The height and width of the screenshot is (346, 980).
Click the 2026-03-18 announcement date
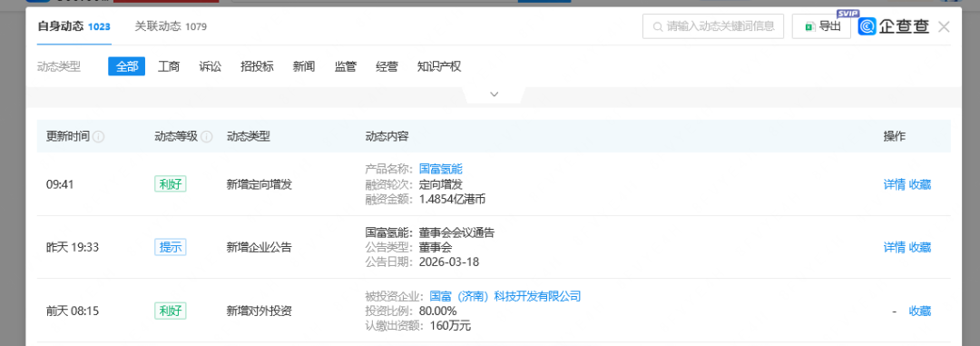tap(449, 262)
